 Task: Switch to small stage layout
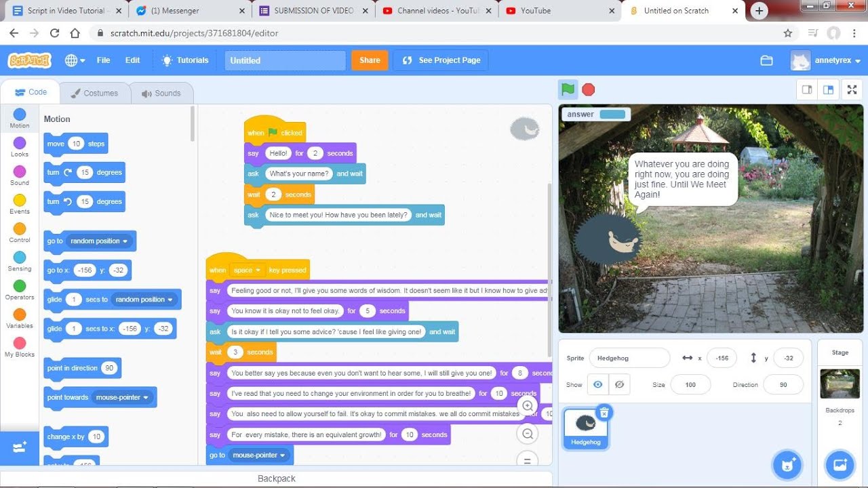pyautogui.click(x=807, y=89)
